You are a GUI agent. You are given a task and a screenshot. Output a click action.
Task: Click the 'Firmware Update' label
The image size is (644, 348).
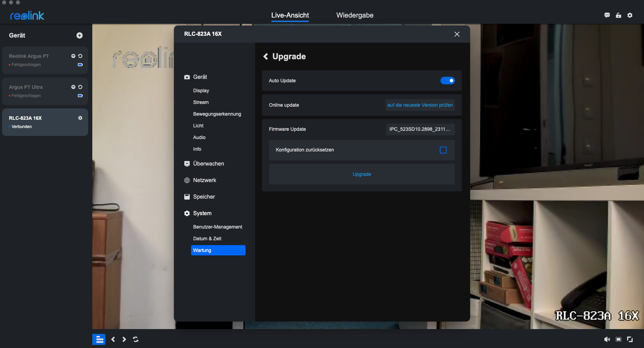click(288, 129)
